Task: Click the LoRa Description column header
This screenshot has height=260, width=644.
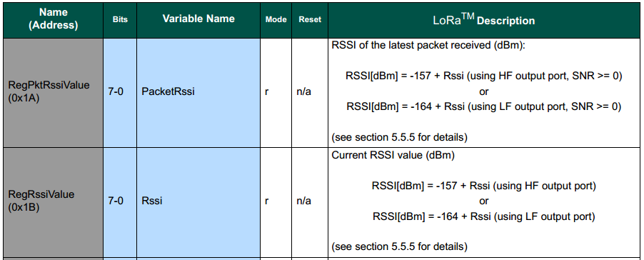Action: [484, 20]
